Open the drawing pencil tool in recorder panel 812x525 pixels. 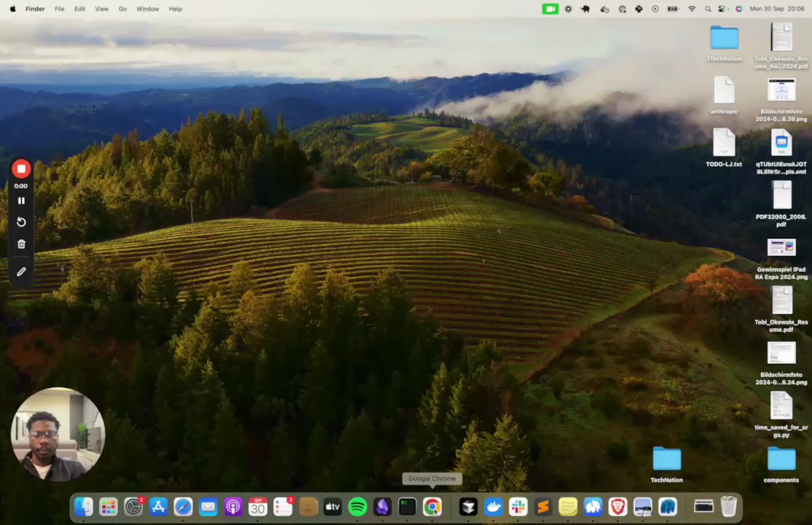click(x=21, y=271)
